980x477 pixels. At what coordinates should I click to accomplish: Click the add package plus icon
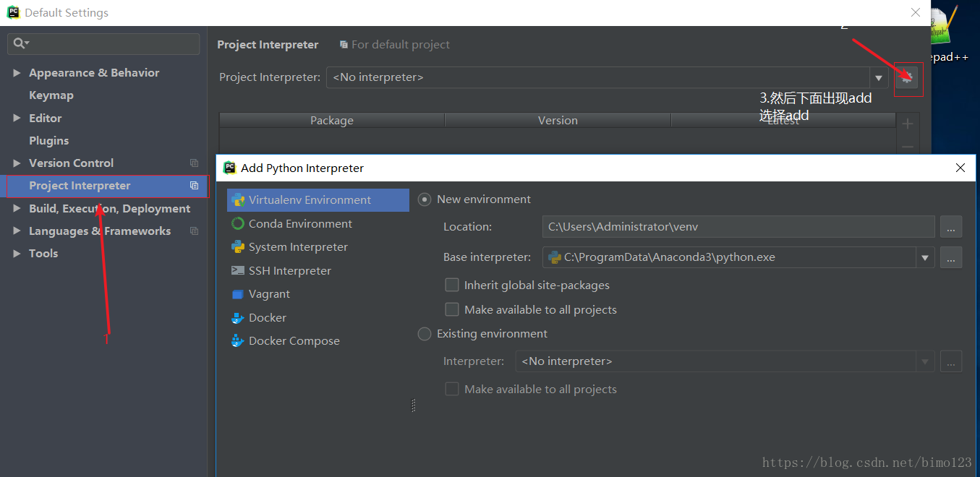[908, 124]
